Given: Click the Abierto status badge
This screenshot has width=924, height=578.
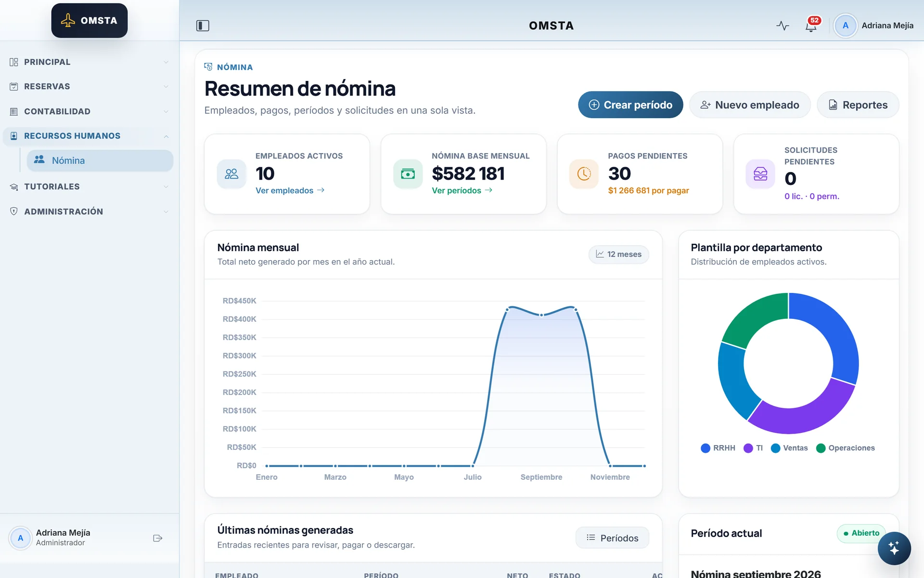Looking at the screenshot, I should (861, 533).
